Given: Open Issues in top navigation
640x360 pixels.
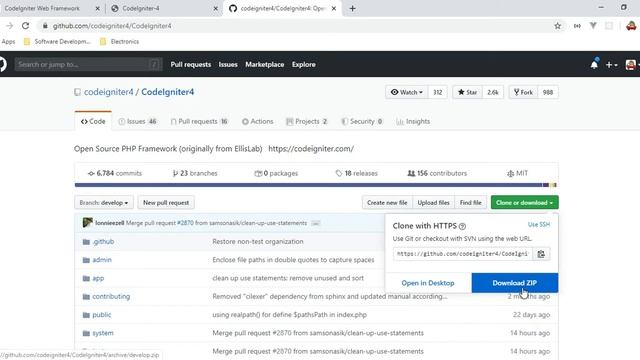Looking at the screenshot, I should coord(228,64).
